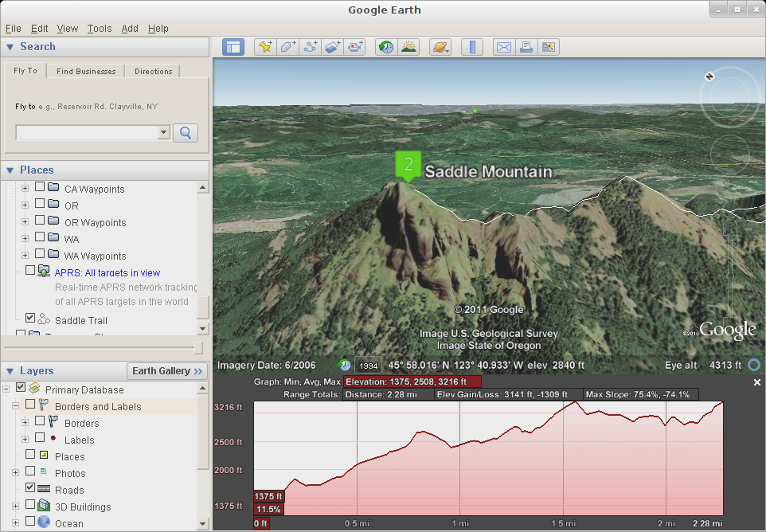The height and width of the screenshot is (532, 766).
Task: Select the APRS network link icon
Action: click(44, 271)
